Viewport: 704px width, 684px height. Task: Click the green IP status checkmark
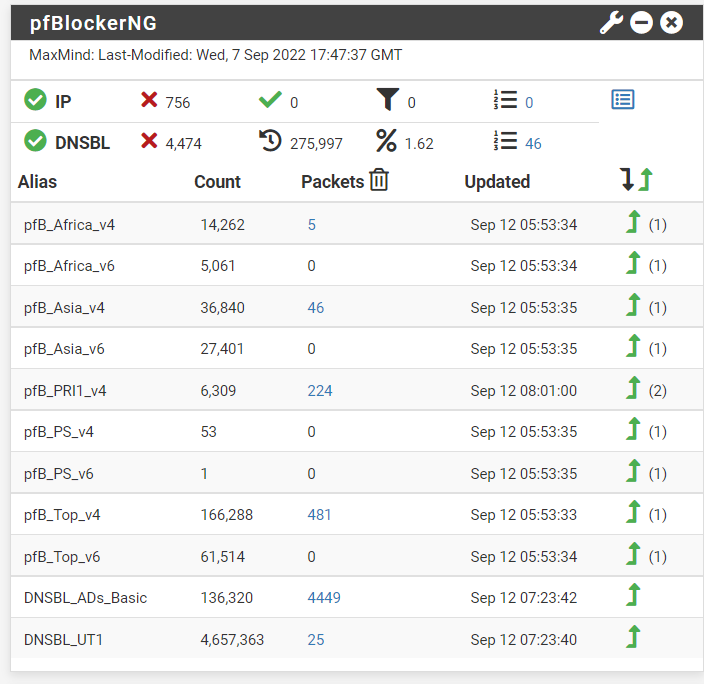pos(35,100)
